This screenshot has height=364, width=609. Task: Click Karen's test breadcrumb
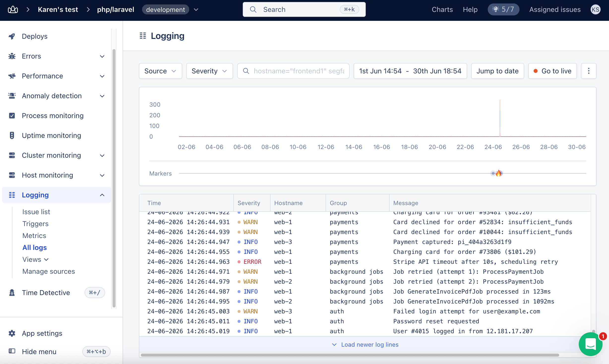tap(58, 10)
